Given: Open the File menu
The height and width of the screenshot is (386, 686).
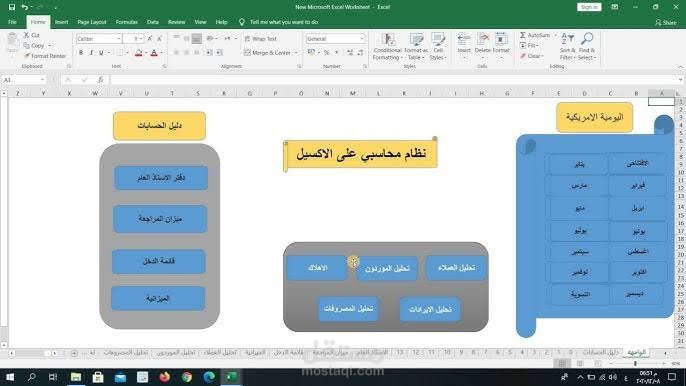Looking at the screenshot, I should click(x=12, y=22).
